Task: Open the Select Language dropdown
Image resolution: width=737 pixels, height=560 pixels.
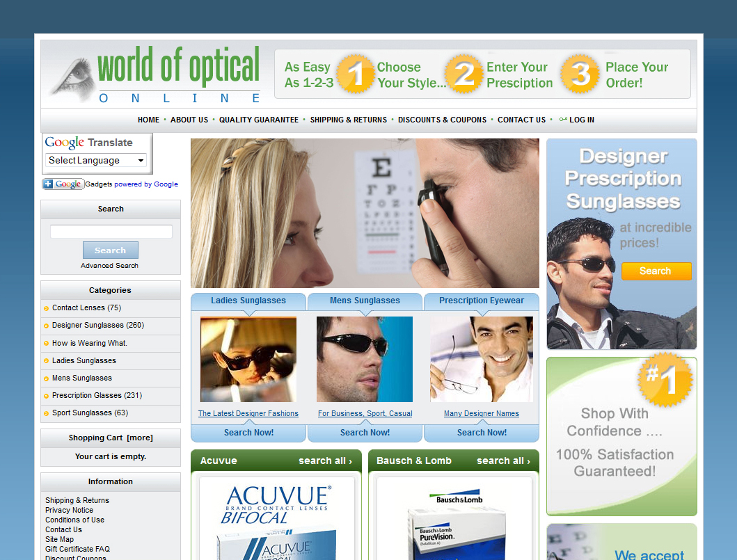Action: click(96, 160)
